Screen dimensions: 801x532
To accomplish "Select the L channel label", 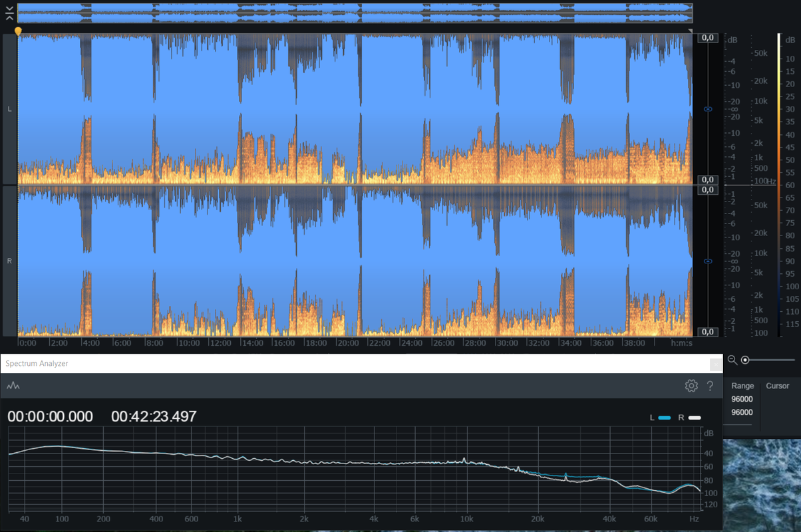I will [9, 108].
